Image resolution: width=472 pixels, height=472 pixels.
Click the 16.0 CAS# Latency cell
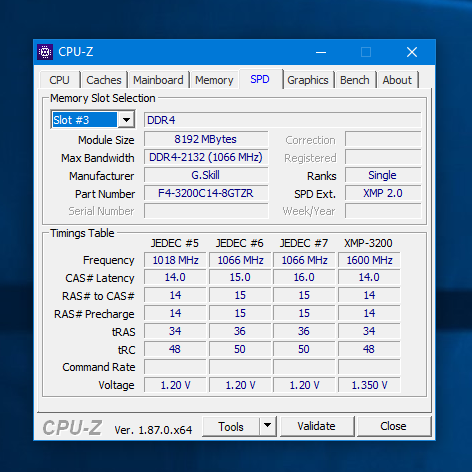[304, 277]
